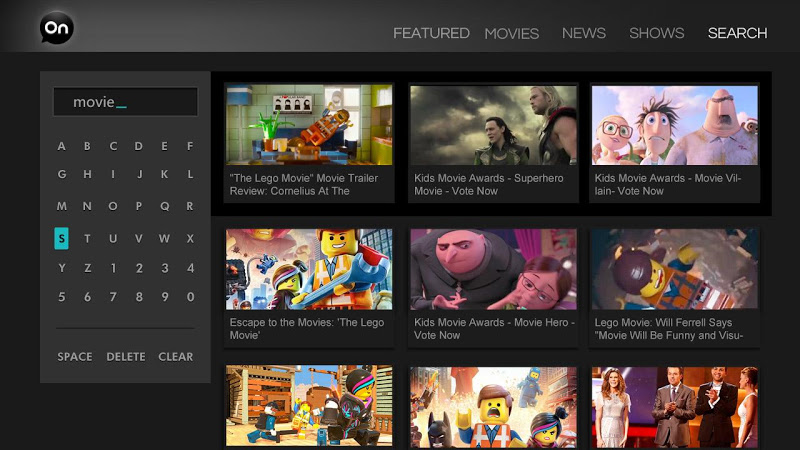
Task: Pick the W key
Action: pyautogui.click(x=164, y=239)
